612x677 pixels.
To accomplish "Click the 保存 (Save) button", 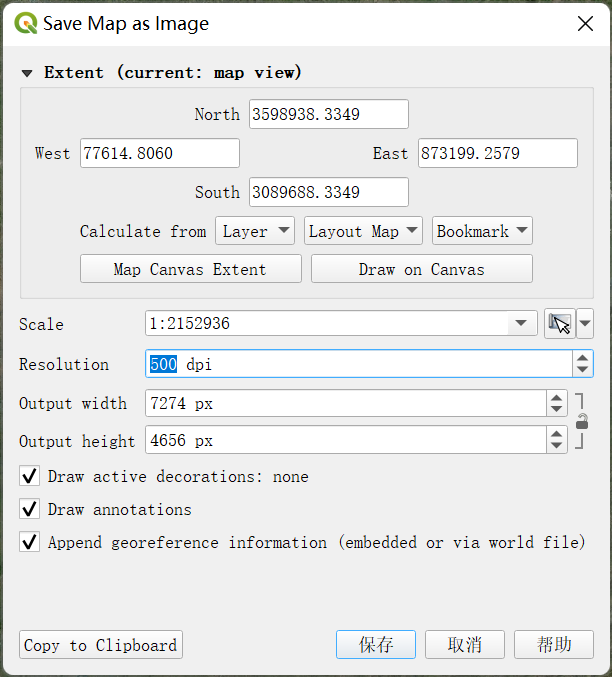I will click(x=376, y=645).
